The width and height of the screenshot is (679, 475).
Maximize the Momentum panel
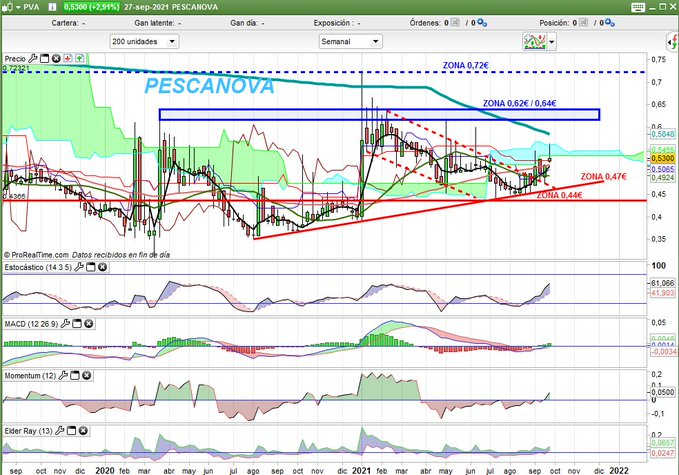(75, 375)
